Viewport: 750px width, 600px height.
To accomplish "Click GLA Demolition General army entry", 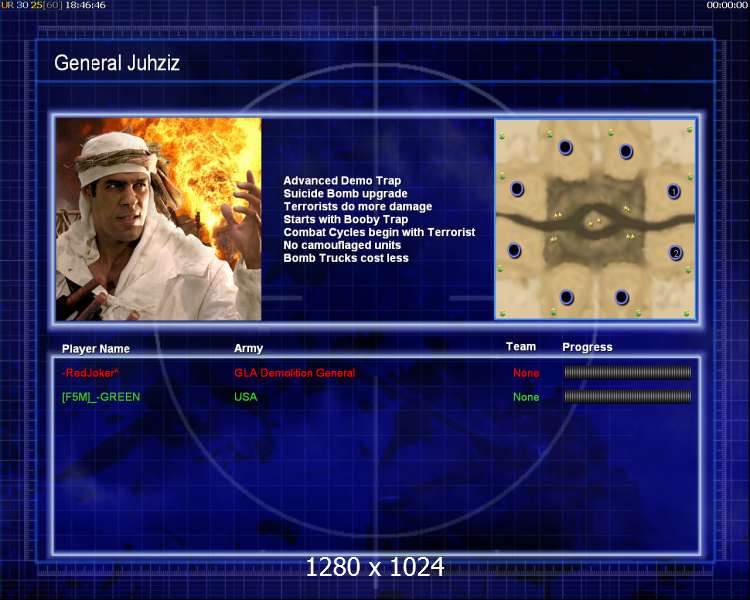I will (295, 373).
